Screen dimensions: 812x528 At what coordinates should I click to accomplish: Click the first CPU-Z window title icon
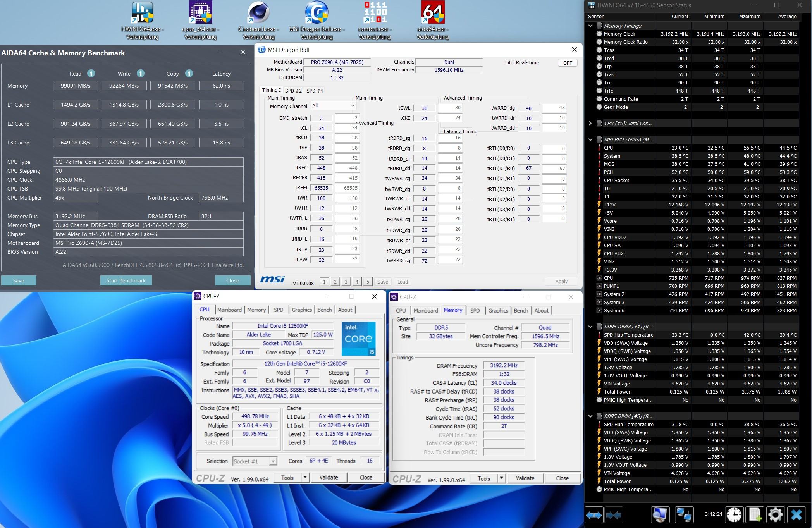[x=198, y=296]
